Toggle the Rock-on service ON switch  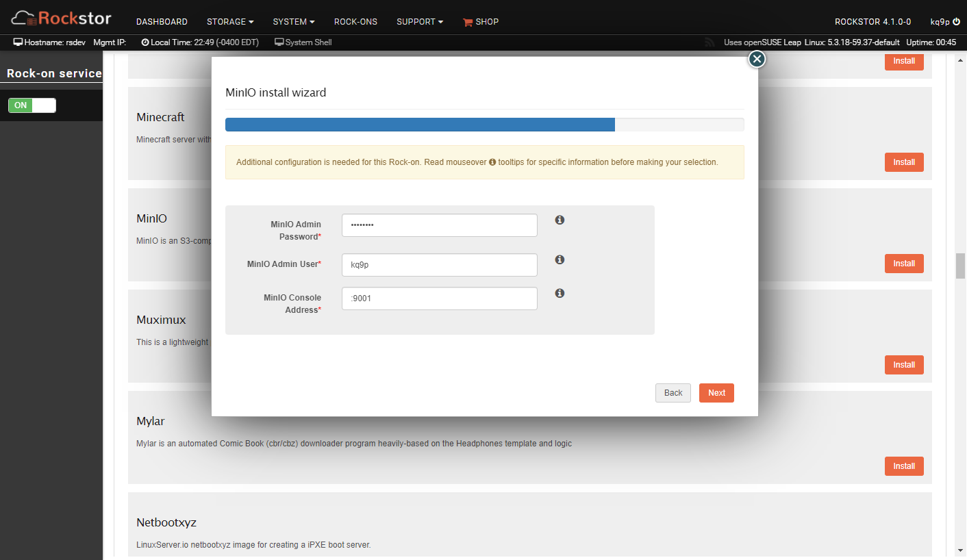point(32,105)
